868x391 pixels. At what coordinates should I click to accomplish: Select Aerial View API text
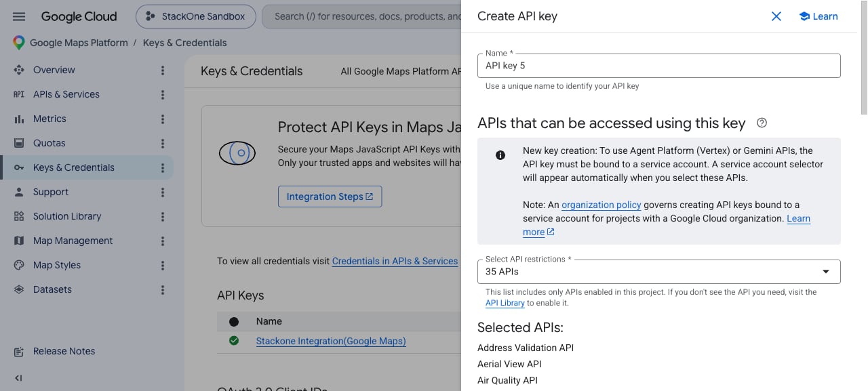coord(509,364)
